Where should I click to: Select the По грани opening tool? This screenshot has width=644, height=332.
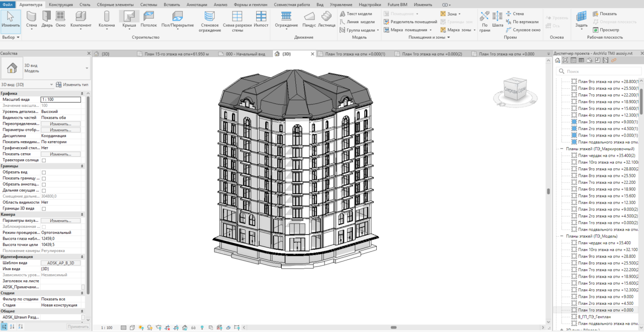point(485,22)
